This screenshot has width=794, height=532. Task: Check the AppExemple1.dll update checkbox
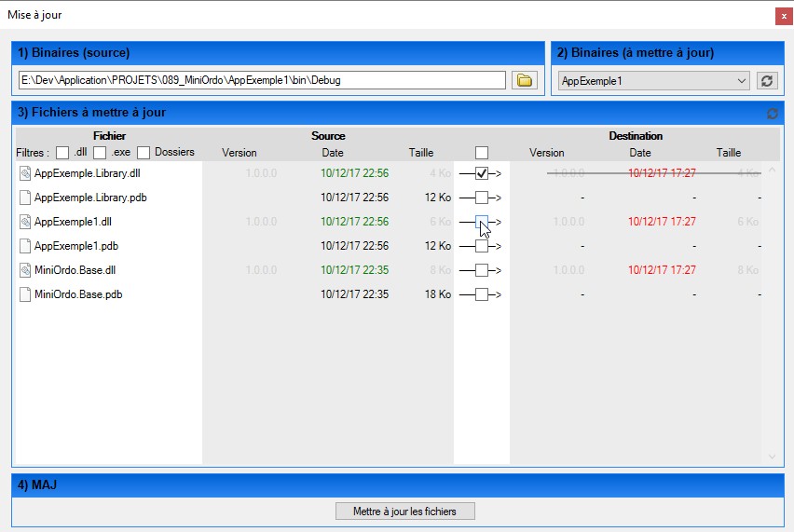(x=482, y=222)
